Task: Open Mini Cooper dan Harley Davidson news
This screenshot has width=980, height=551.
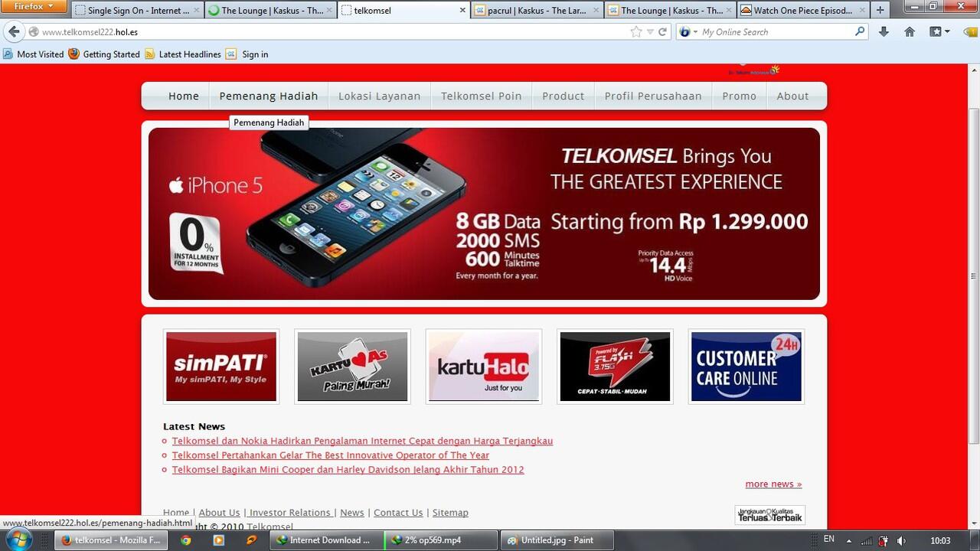Action: (x=348, y=470)
